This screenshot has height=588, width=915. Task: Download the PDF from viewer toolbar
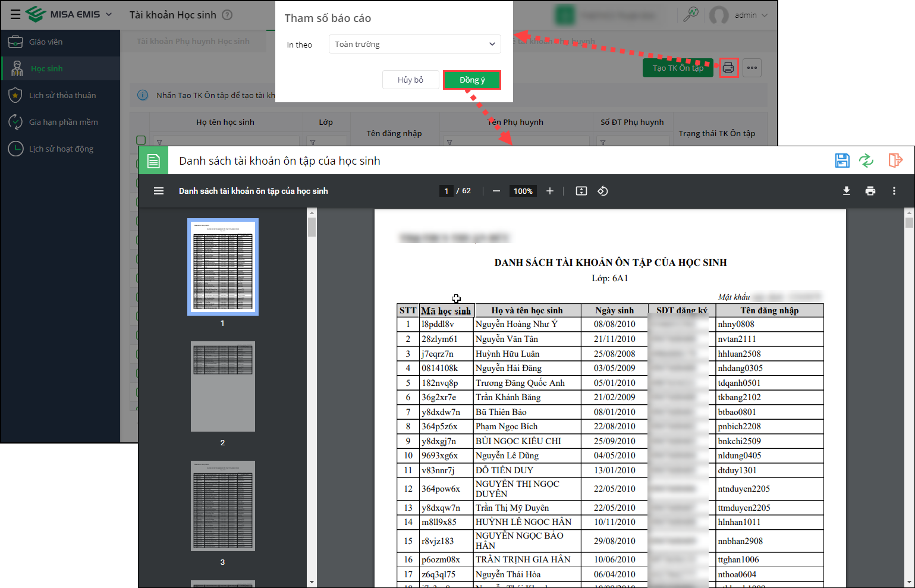[847, 191]
